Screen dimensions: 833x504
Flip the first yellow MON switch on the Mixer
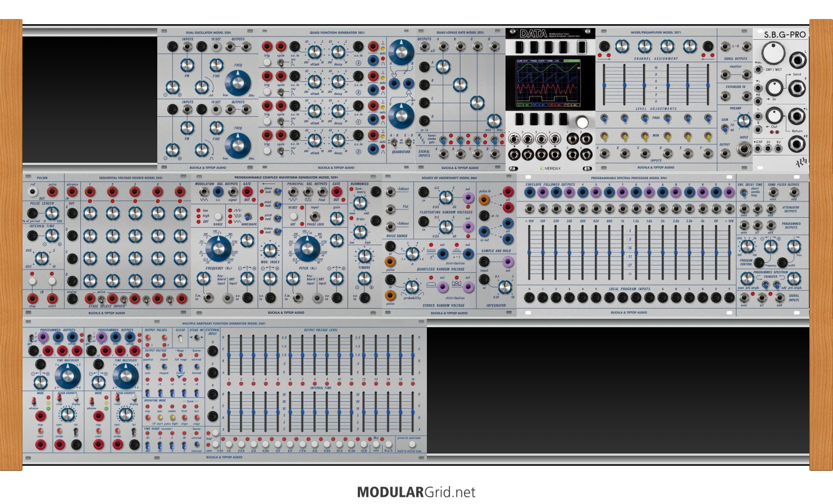click(604, 136)
